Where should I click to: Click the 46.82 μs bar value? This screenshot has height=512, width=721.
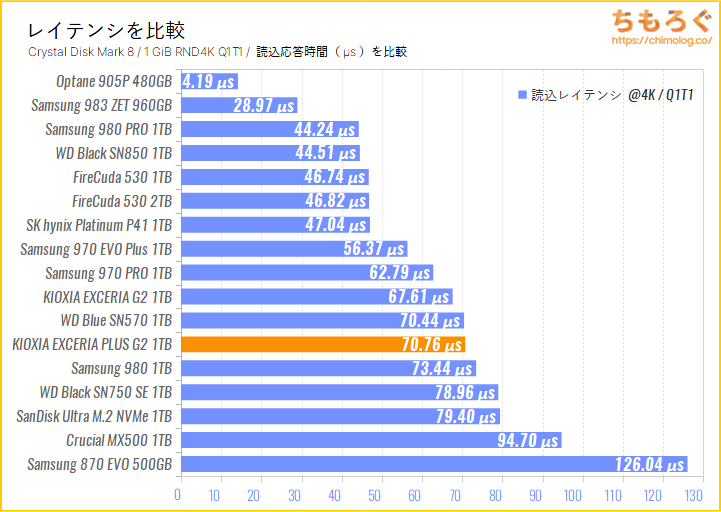(x=336, y=201)
